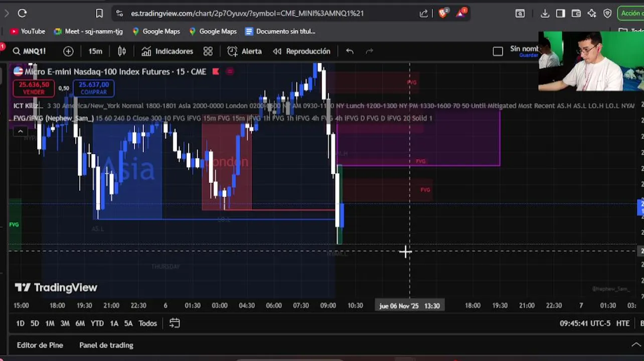Select the YTD date range

[x=97, y=323]
